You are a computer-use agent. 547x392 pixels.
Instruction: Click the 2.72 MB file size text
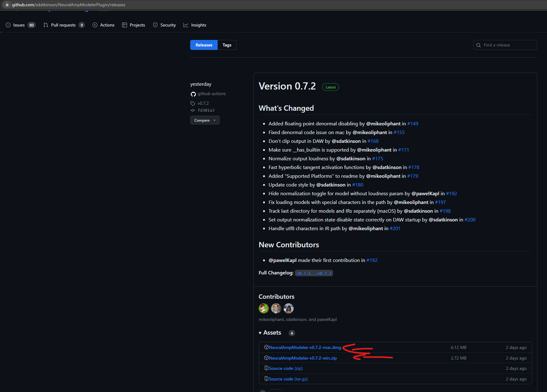[459, 358]
